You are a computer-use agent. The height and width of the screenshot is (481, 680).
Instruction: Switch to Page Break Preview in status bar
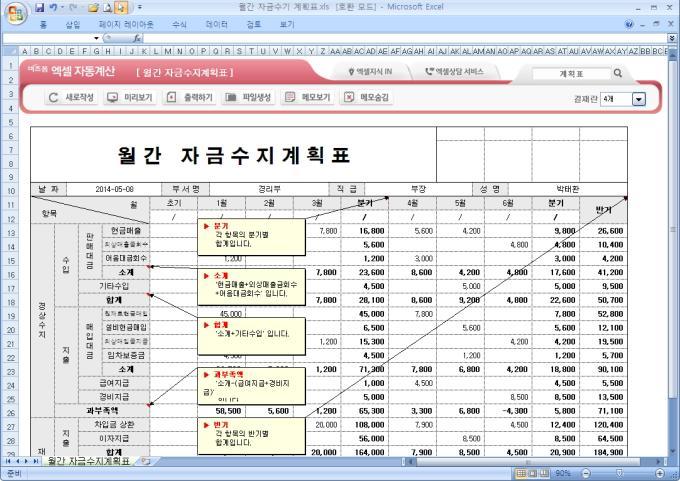(x=544, y=473)
